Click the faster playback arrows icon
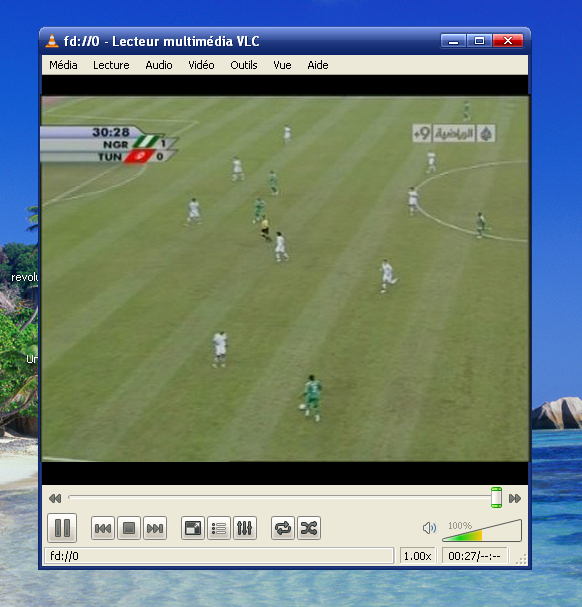 pos(515,498)
